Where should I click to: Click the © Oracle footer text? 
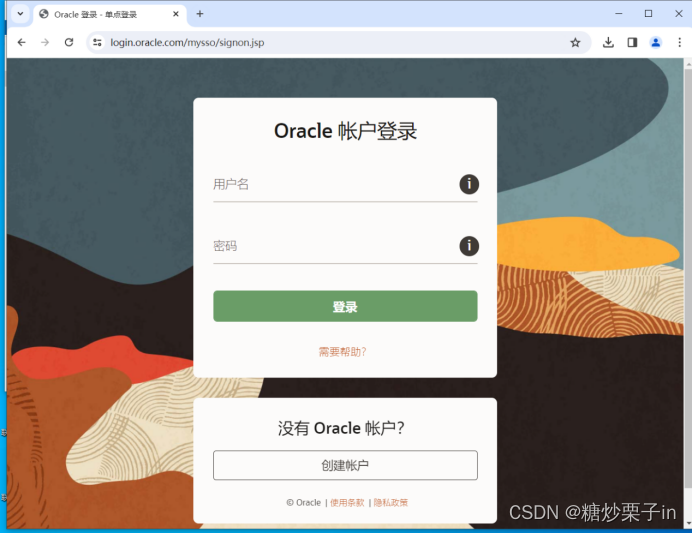coord(304,503)
